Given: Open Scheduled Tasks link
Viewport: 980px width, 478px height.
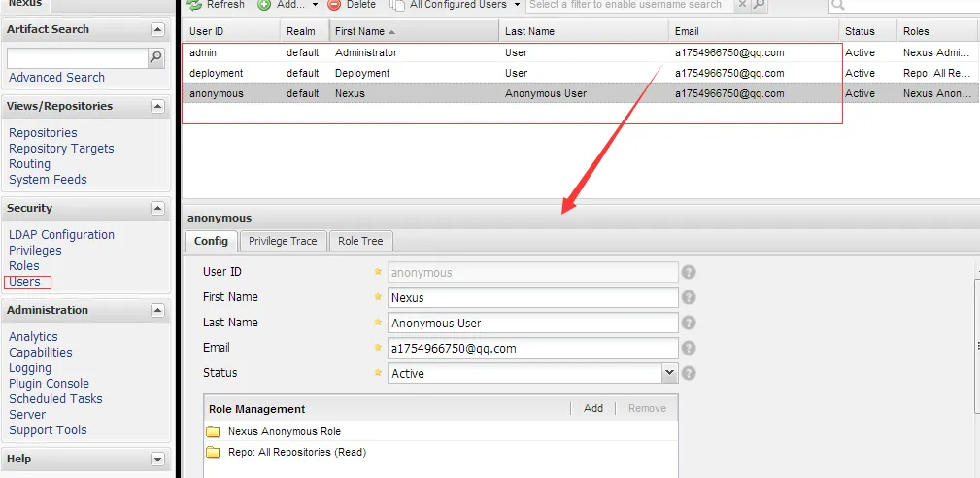Looking at the screenshot, I should [55, 398].
